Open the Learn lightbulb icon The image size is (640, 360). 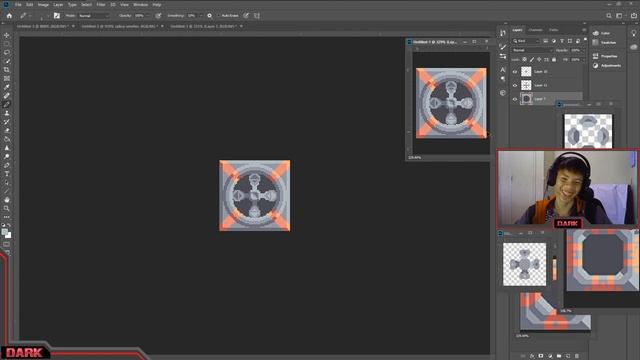pos(633,33)
